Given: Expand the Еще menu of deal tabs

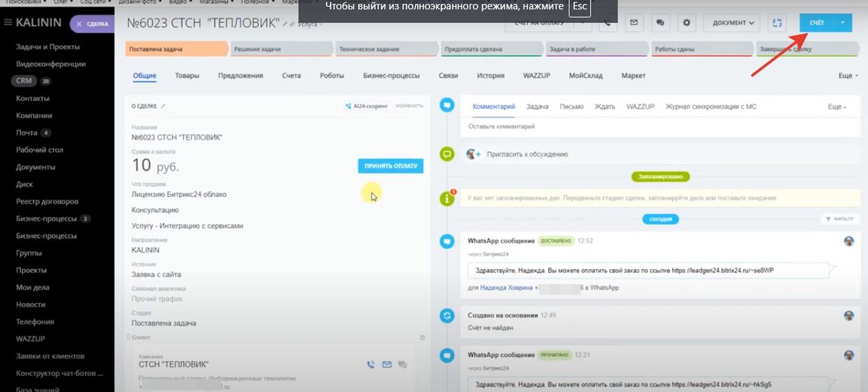Looking at the screenshot, I should [848, 75].
